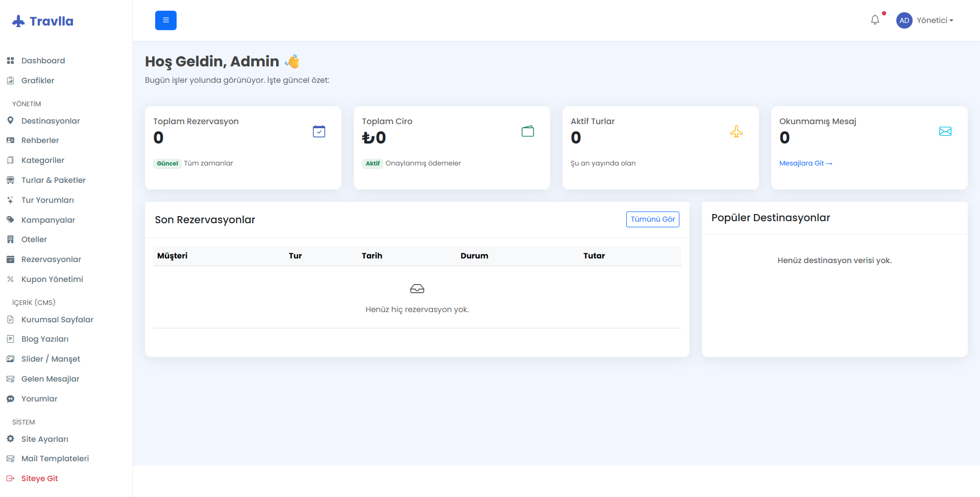The image size is (980, 497).
Task: Click the wallet icon on Toplam Ciro card
Action: point(528,131)
